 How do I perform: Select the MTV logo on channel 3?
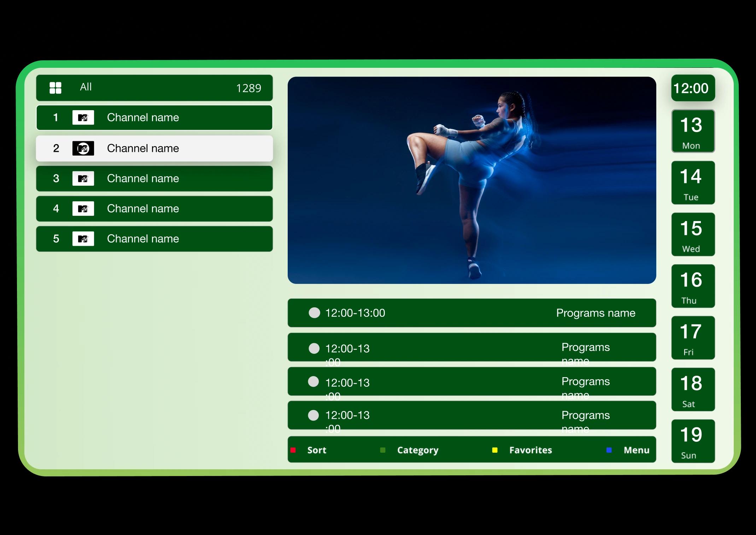click(84, 179)
